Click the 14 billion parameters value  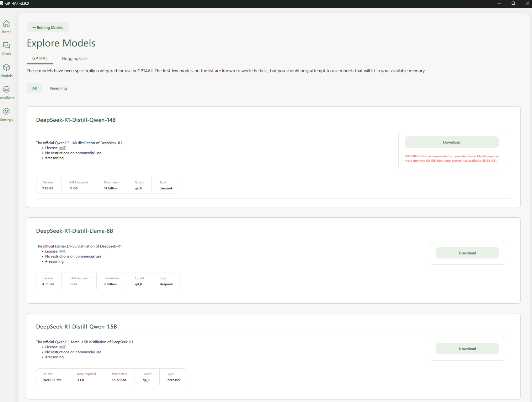[x=111, y=188]
